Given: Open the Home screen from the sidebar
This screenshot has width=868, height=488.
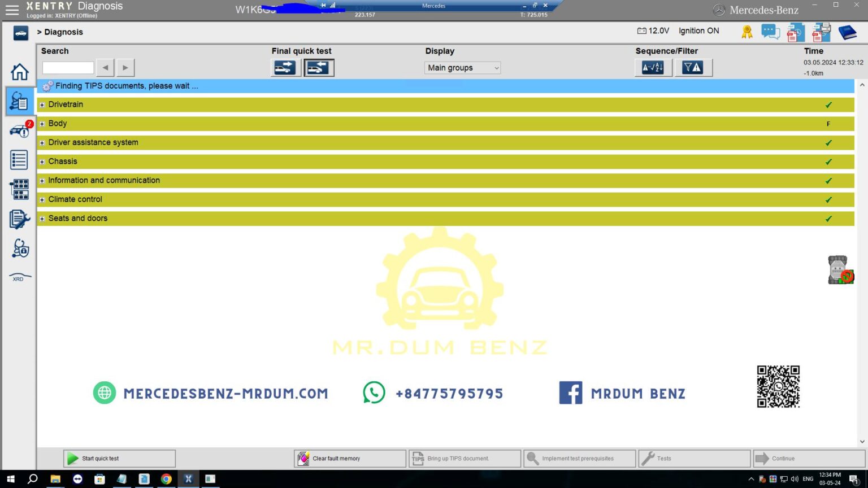Looking at the screenshot, I should point(19,72).
